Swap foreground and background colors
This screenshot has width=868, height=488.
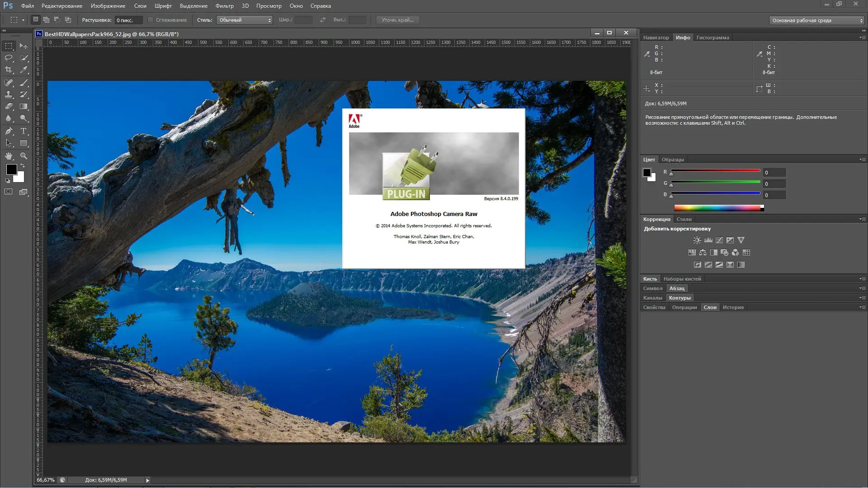tap(23, 166)
